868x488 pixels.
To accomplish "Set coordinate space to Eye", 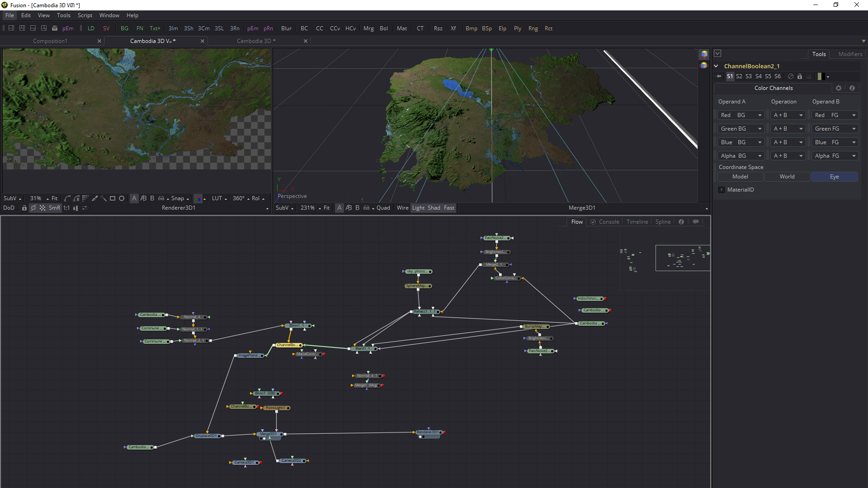I will (835, 177).
